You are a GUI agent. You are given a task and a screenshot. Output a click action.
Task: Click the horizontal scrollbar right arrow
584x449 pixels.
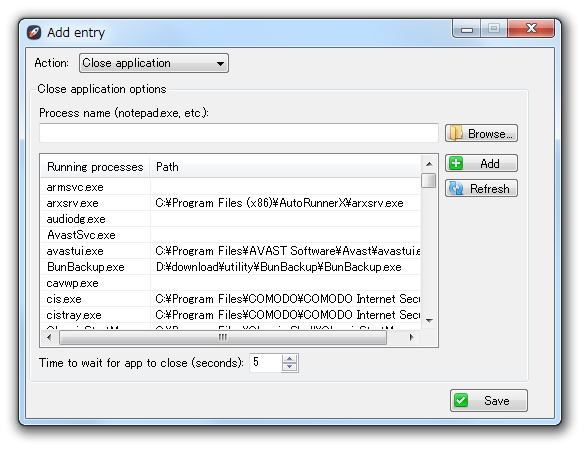tap(411, 337)
